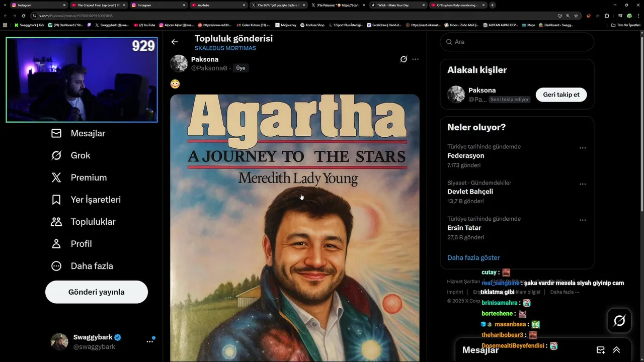Open more options for Ersin Tatar trend

(583, 220)
